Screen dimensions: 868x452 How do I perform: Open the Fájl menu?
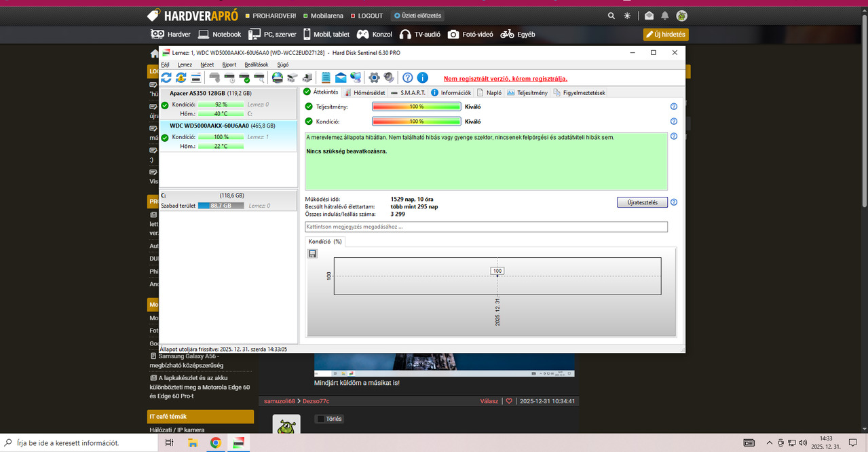[166, 64]
